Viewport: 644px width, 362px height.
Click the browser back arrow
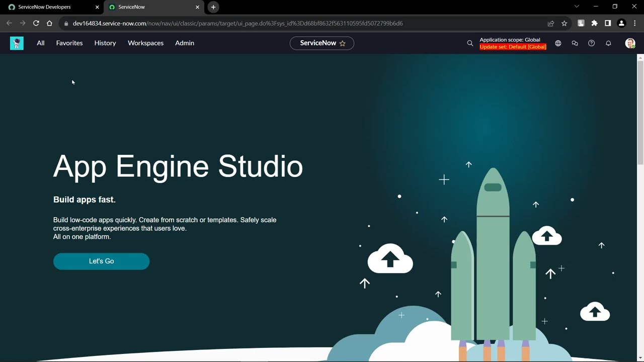pos(9,23)
